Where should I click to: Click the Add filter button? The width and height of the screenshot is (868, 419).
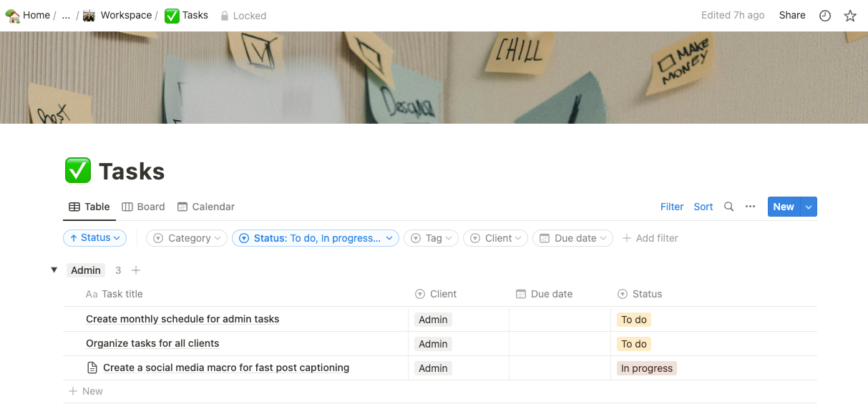(x=650, y=238)
